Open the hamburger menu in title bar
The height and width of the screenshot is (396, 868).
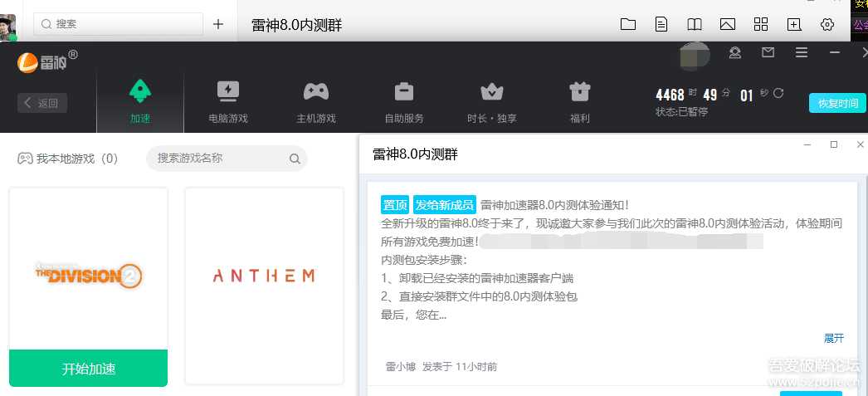point(801,53)
